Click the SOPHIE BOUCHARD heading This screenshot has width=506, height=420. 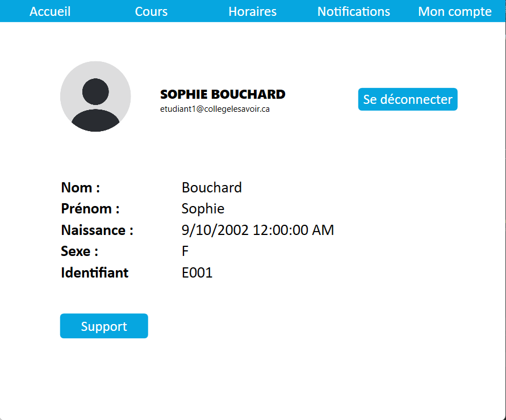pos(223,95)
